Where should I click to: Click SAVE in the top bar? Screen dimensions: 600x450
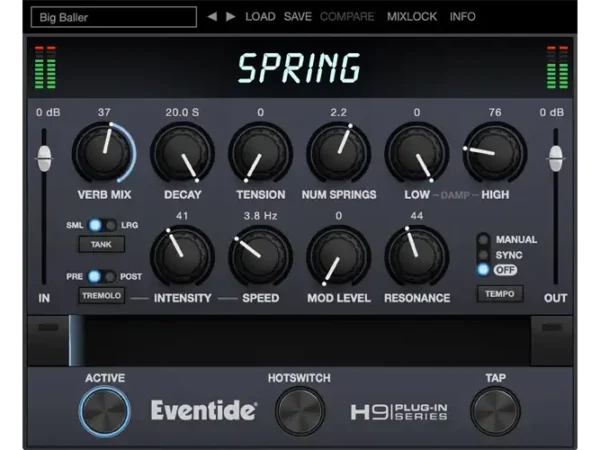click(298, 16)
